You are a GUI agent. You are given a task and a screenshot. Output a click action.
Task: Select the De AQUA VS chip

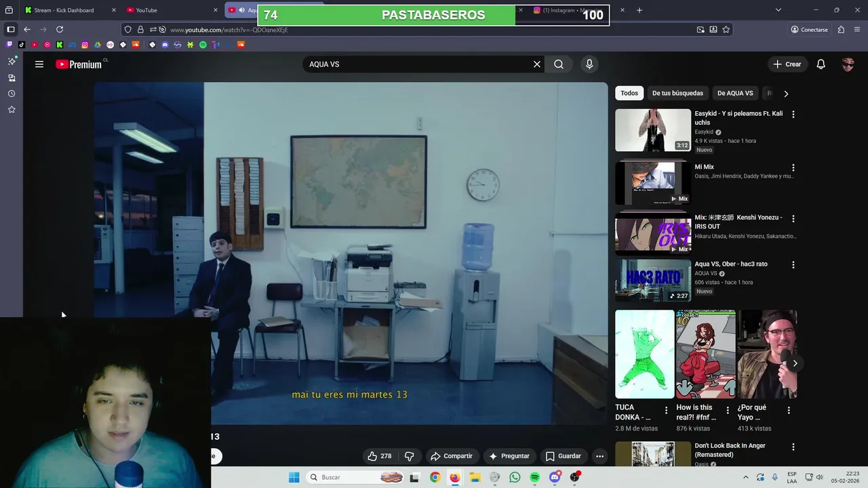(735, 93)
